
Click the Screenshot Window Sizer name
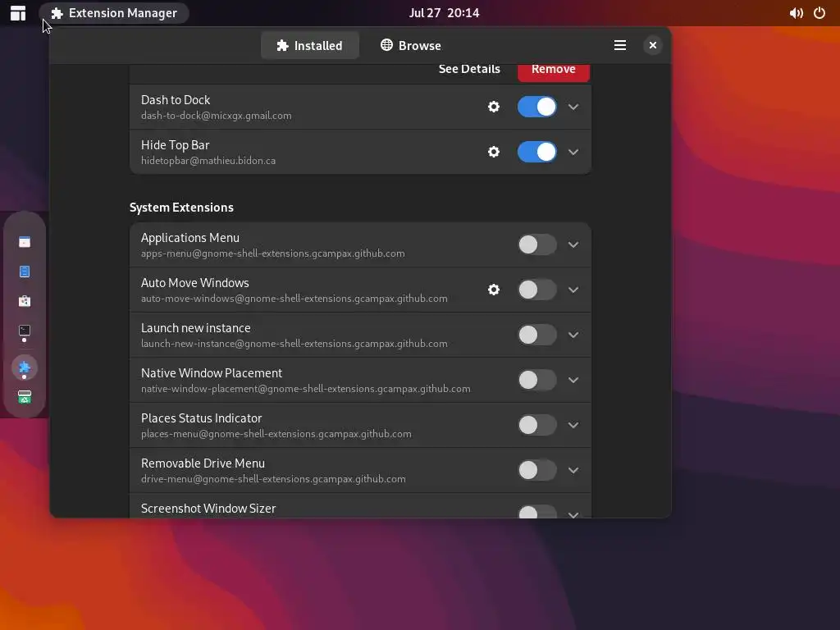click(208, 508)
